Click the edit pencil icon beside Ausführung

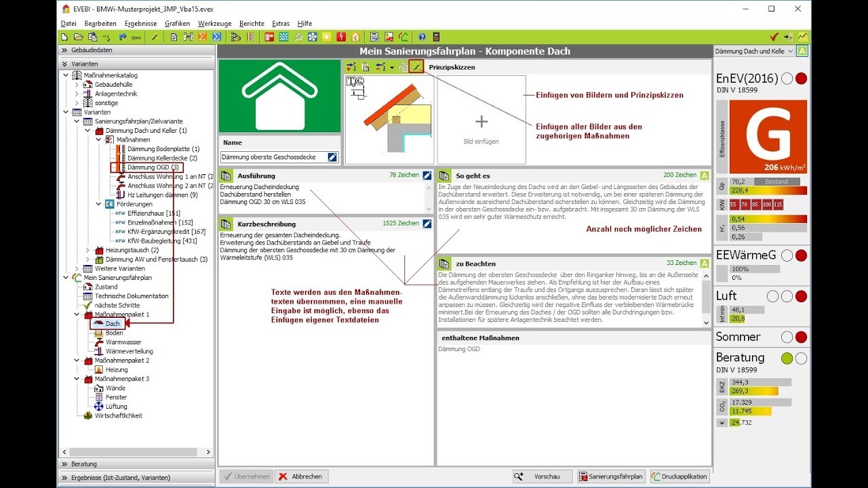427,176
